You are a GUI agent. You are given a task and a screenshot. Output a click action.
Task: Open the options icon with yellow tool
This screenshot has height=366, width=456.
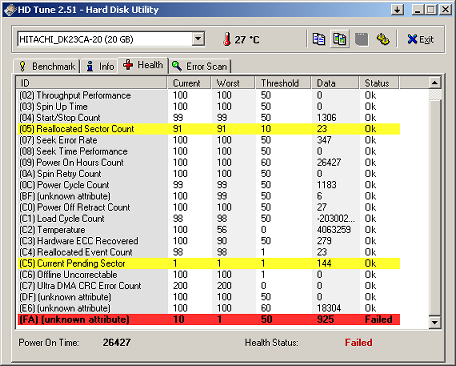383,39
